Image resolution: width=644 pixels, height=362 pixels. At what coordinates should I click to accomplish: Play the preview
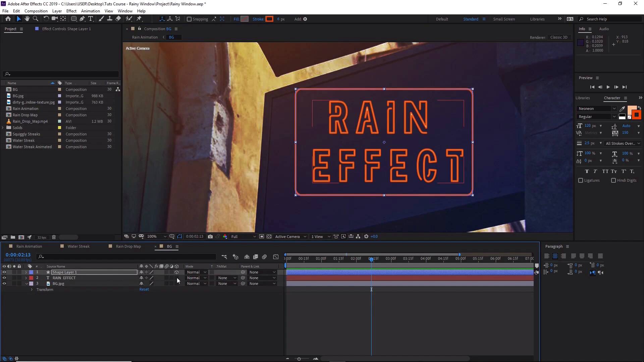point(608,87)
